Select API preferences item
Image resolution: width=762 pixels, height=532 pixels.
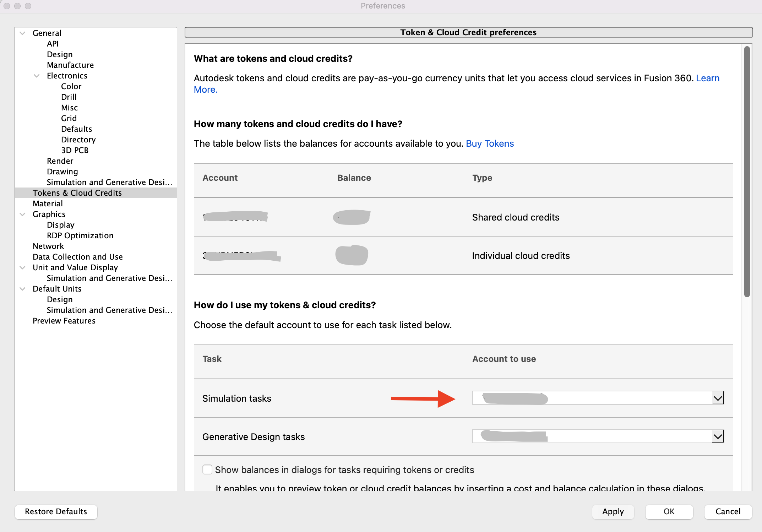tap(53, 44)
